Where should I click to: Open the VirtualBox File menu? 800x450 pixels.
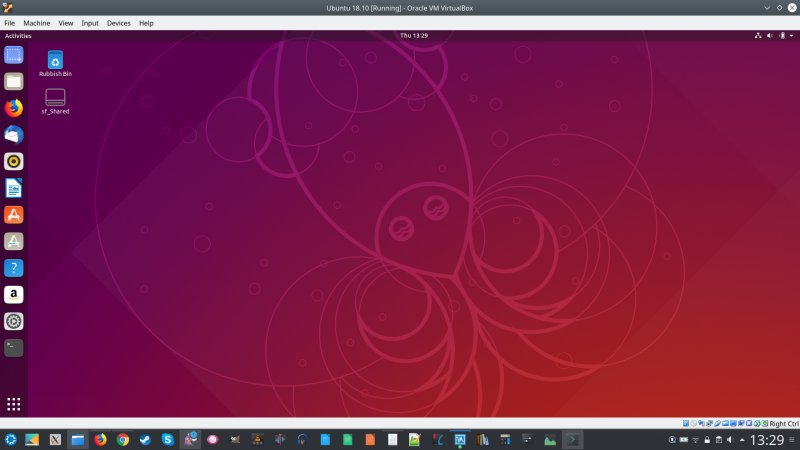click(x=9, y=23)
